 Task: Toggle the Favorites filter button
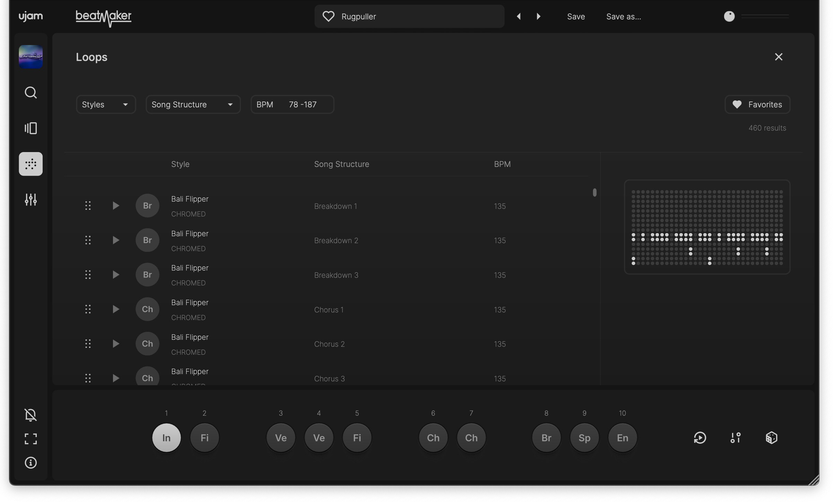[757, 105]
